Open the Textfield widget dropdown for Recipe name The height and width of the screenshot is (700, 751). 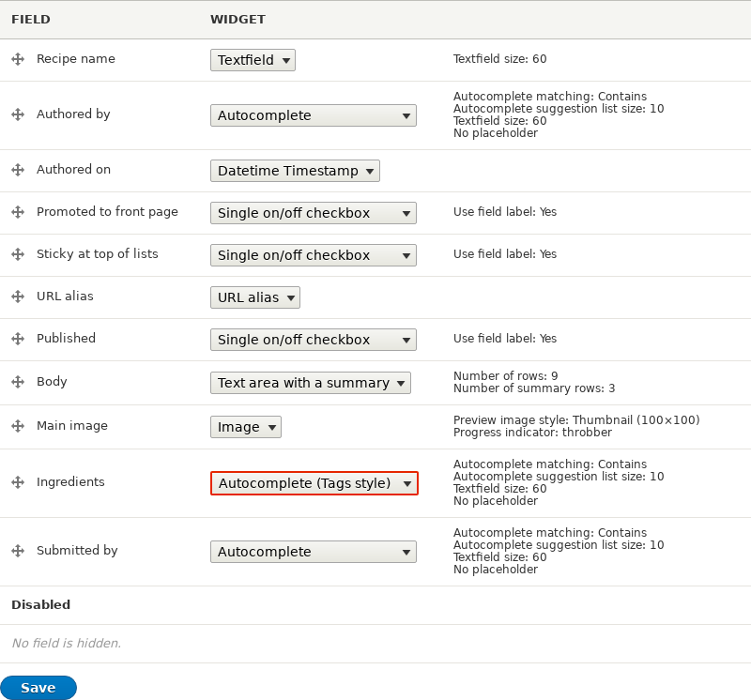tap(253, 59)
